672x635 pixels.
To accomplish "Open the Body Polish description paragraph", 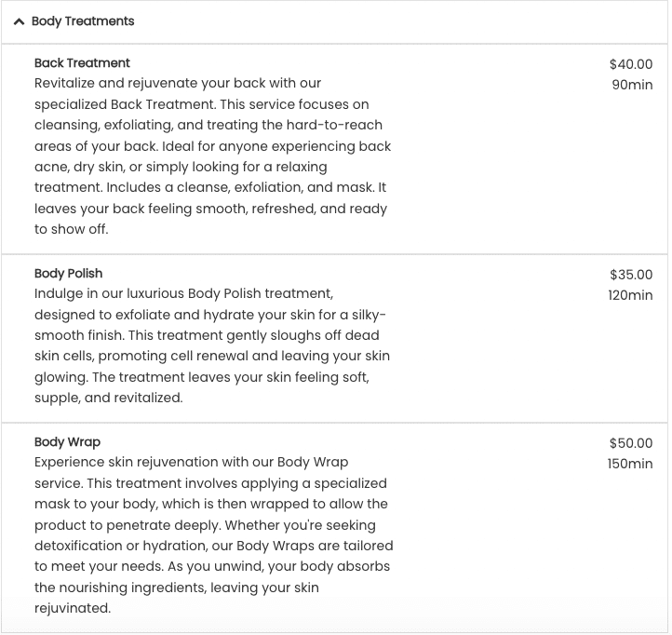I will [212, 345].
